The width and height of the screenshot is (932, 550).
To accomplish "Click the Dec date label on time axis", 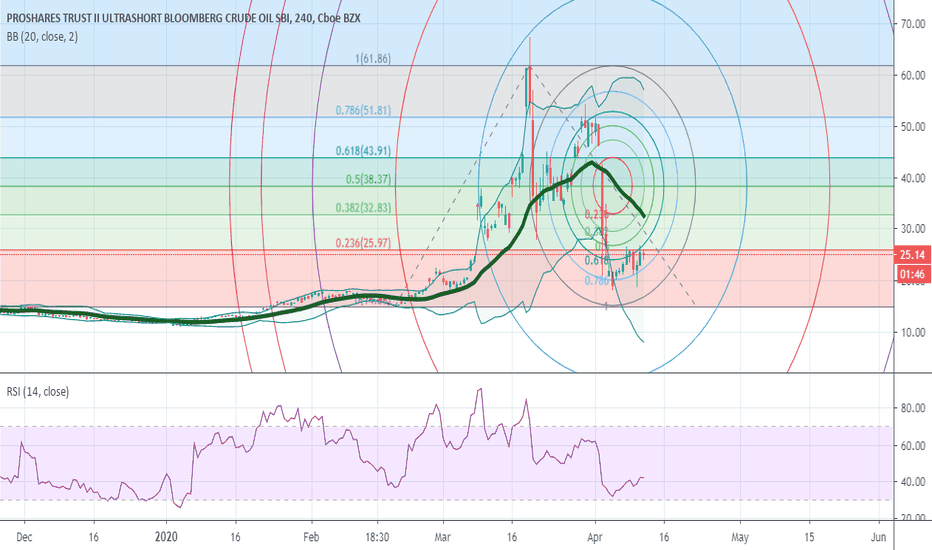I will pyautogui.click(x=24, y=538).
